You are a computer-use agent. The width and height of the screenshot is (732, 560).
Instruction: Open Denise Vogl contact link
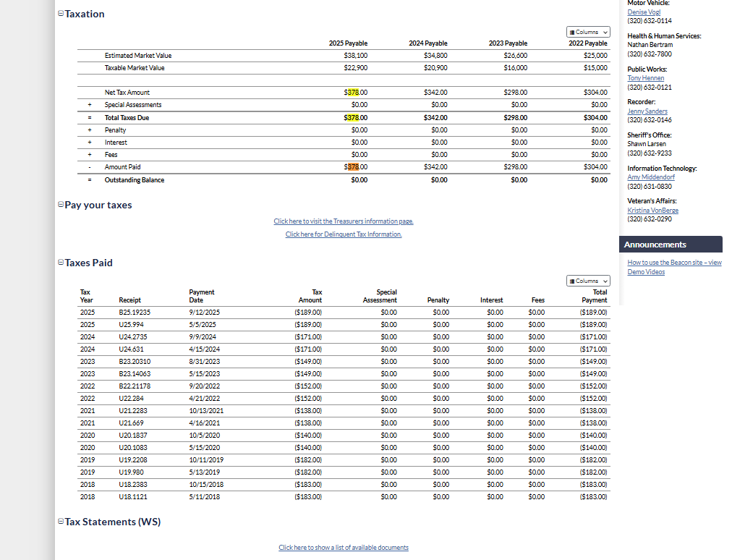pos(644,12)
